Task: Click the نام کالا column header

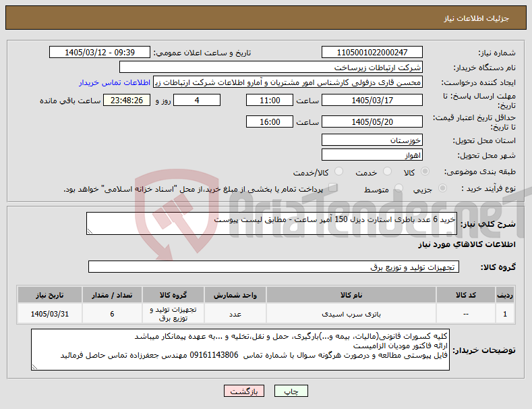Action: click(x=351, y=295)
